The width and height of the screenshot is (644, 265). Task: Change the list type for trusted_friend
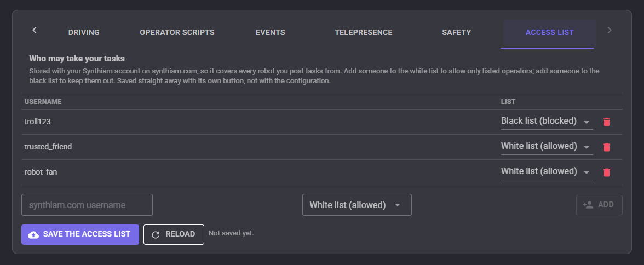[547, 147]
